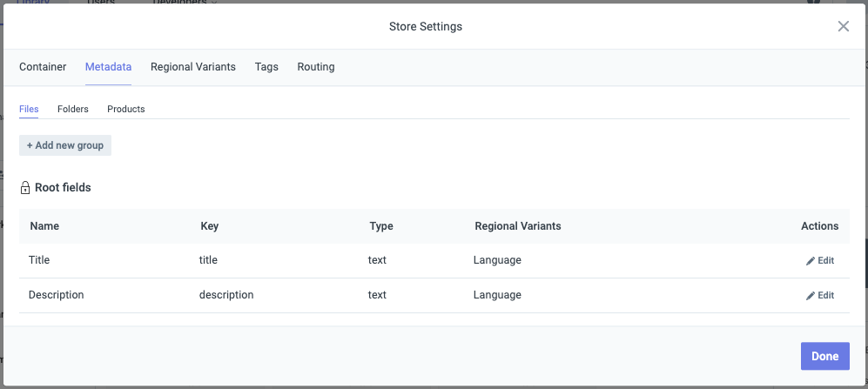The height and width of the screenshot is (389, 868).
Task: Click the Done button
Action: click(x=824, y=356)
